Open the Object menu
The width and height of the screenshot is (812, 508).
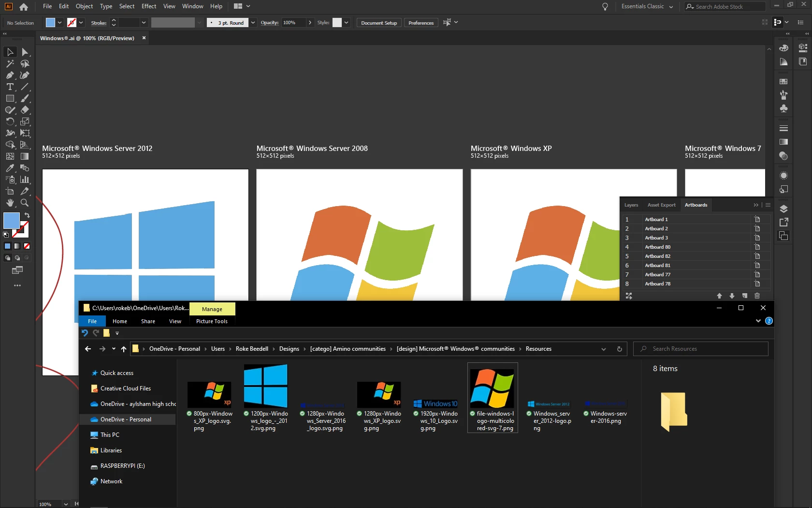84,6
